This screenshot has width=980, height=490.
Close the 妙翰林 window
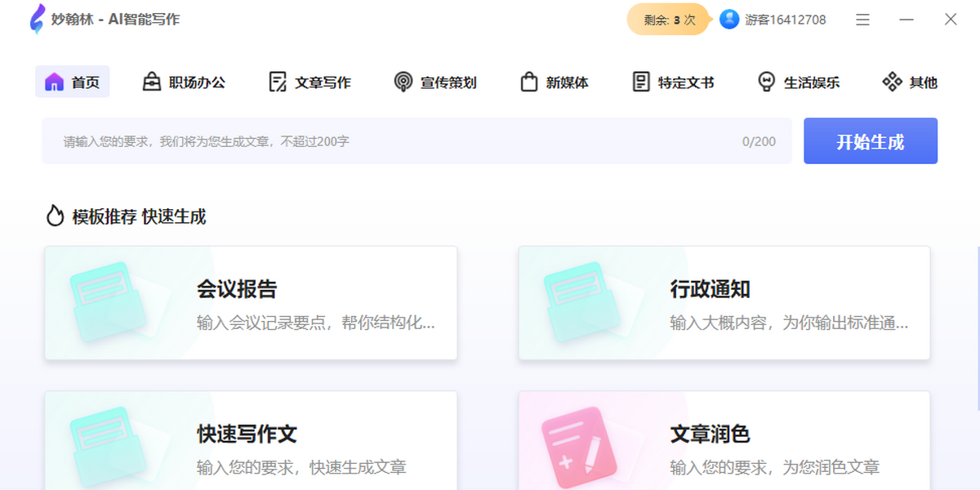(951, 20)
